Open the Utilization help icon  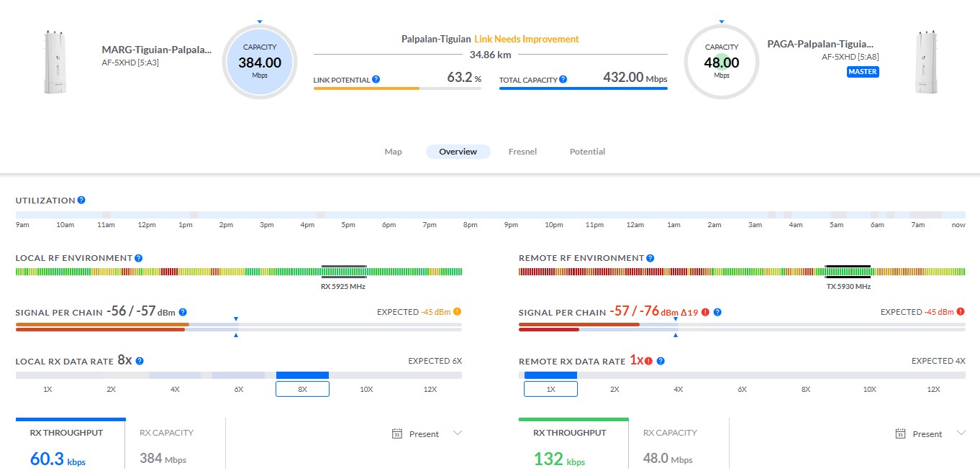click(81, 201)
